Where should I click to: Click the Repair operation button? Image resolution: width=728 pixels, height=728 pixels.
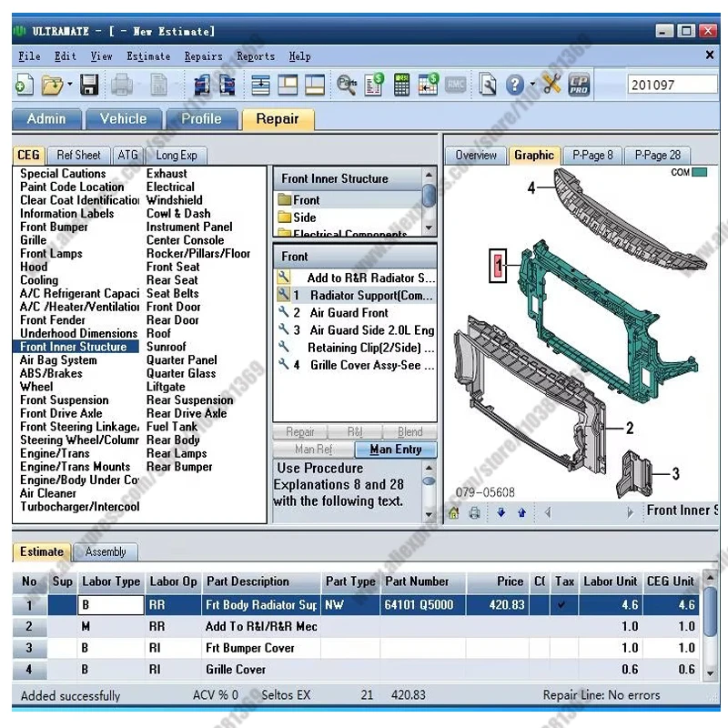(x=300, y=431)
